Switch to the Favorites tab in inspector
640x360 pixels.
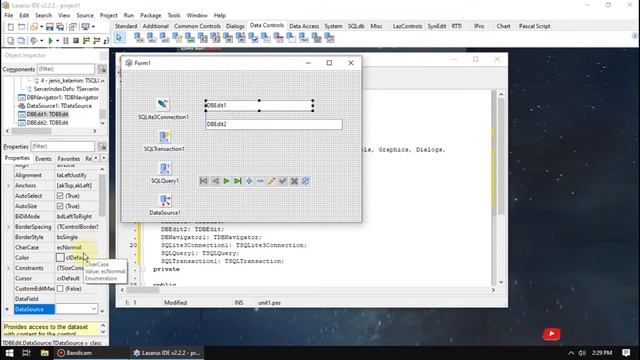(x=69, y=159)
